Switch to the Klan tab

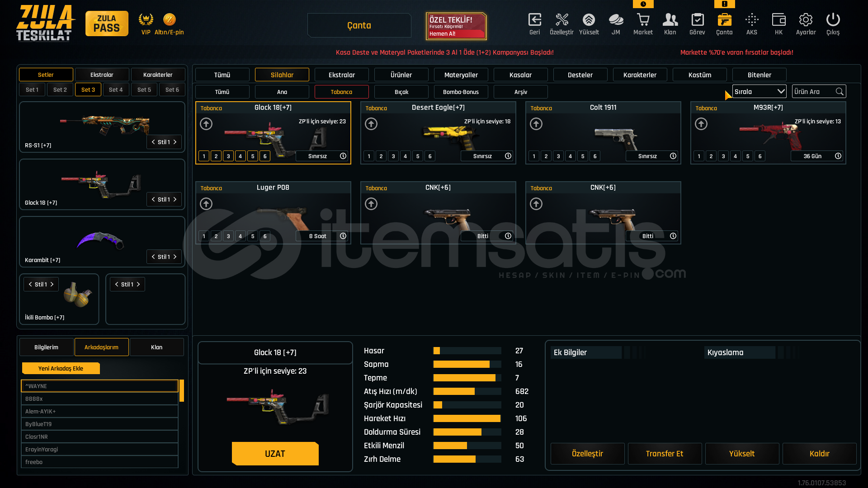pyautogui.click(x=156, y=347)
